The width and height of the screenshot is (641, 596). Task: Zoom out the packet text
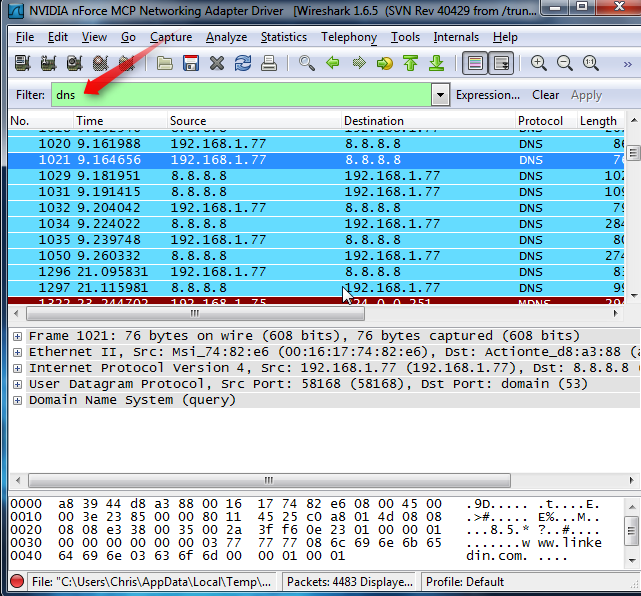(565, 63)
